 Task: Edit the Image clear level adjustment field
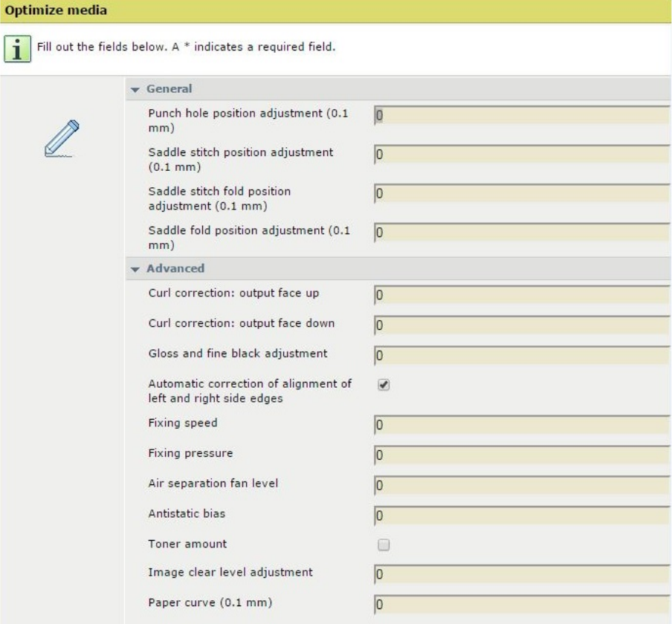(520, 574)
